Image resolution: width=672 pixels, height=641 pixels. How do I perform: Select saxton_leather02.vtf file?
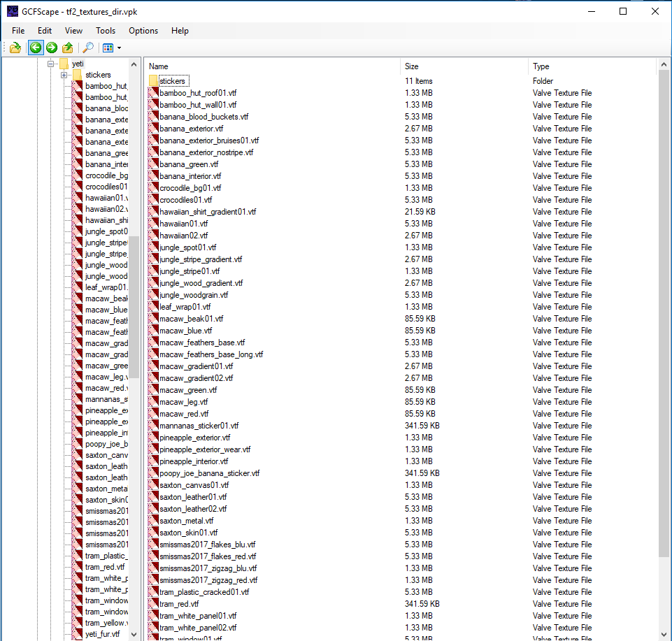[x=193, y=509]
